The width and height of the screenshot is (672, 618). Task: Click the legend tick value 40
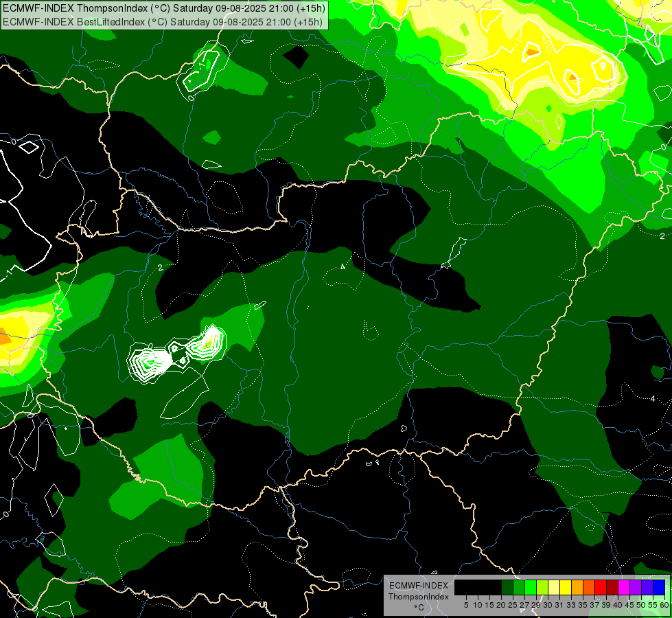pos(618,605)
